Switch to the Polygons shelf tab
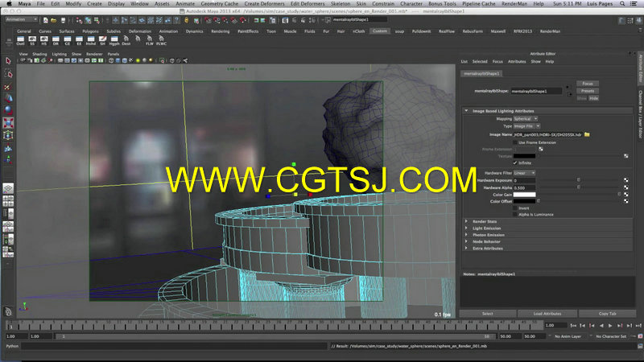644x362 pixels. click(x=90, y=31)
